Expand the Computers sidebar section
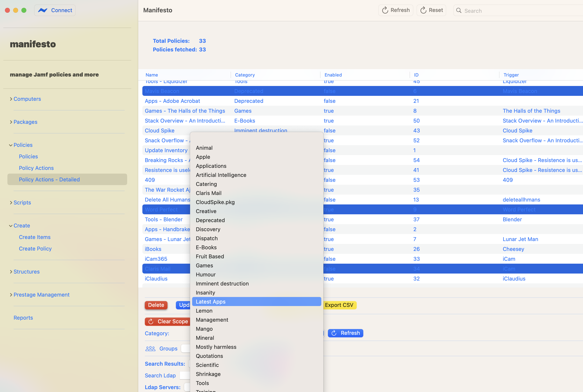The height and width of the screenshot is (392, 583). click(11, 99)
